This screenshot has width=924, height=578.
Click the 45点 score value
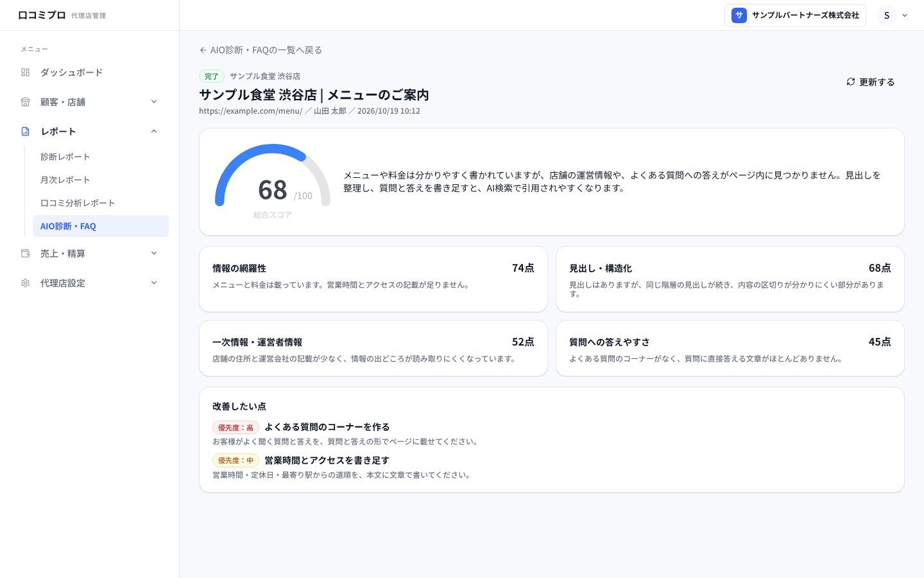(x=880, y=342)
